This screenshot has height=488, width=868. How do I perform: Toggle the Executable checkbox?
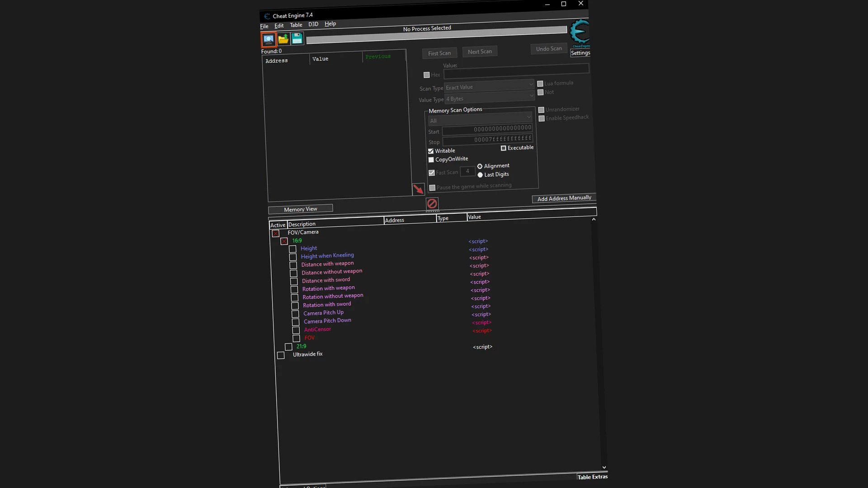click(x=503, y=148)
